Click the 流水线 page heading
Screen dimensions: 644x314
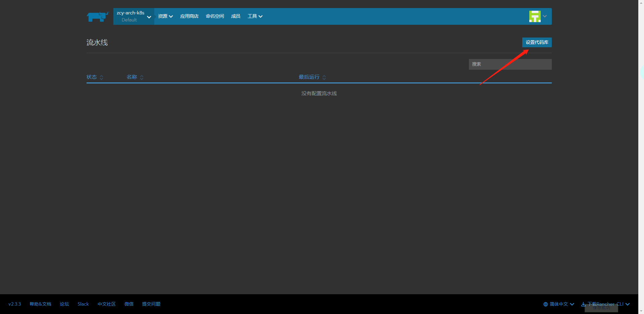tap(97, 43)
